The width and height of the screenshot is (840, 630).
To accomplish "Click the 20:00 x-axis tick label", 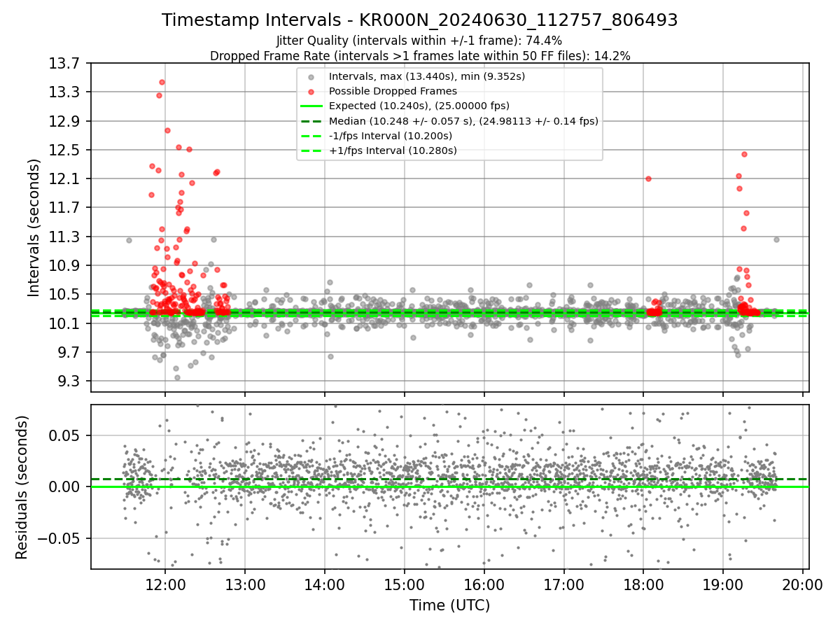I will point(803,584).
